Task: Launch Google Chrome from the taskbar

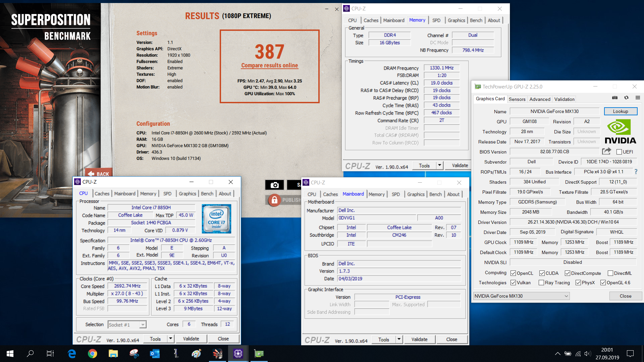Action: pyautogui.click(x=93, y=354)
